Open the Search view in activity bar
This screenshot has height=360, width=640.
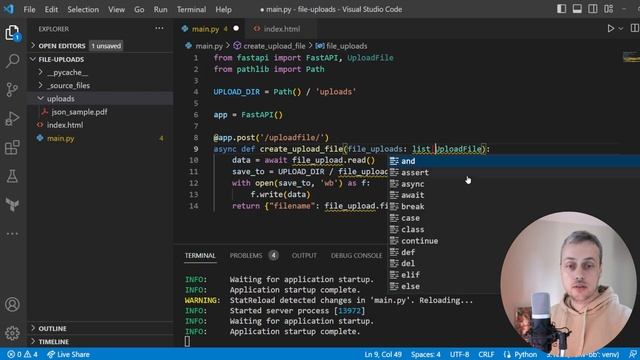pyautogui.click(x=12, y=61)
